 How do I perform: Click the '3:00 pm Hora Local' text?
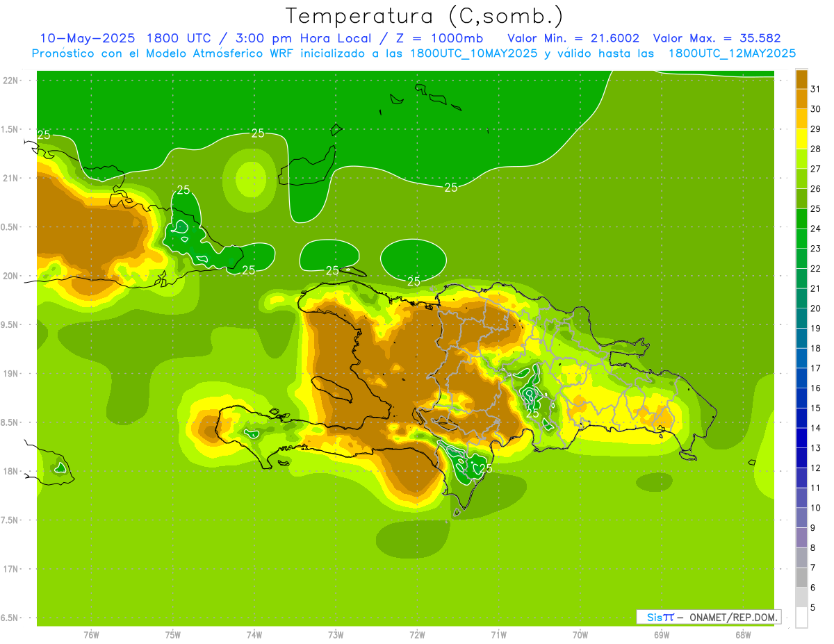[x=304, y=38]
